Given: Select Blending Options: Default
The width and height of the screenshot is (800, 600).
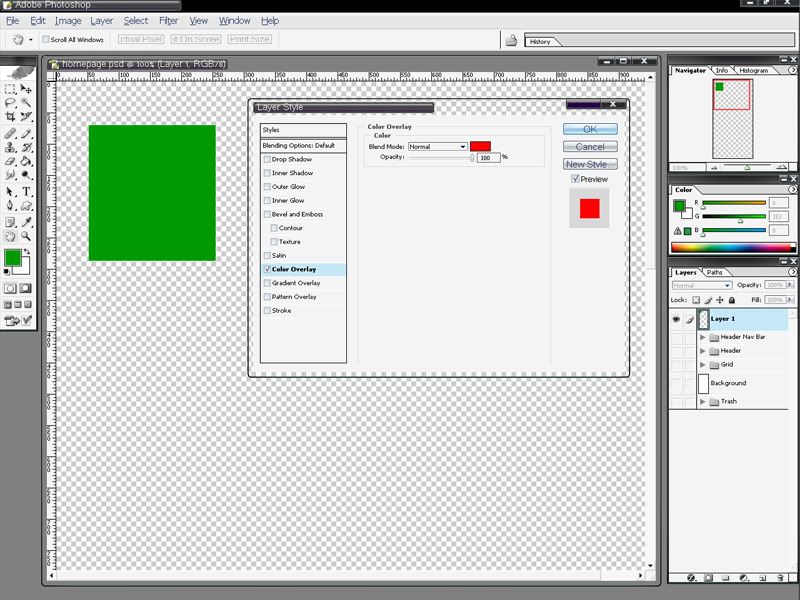Looking at the screenshot, I should coord(303,145).
